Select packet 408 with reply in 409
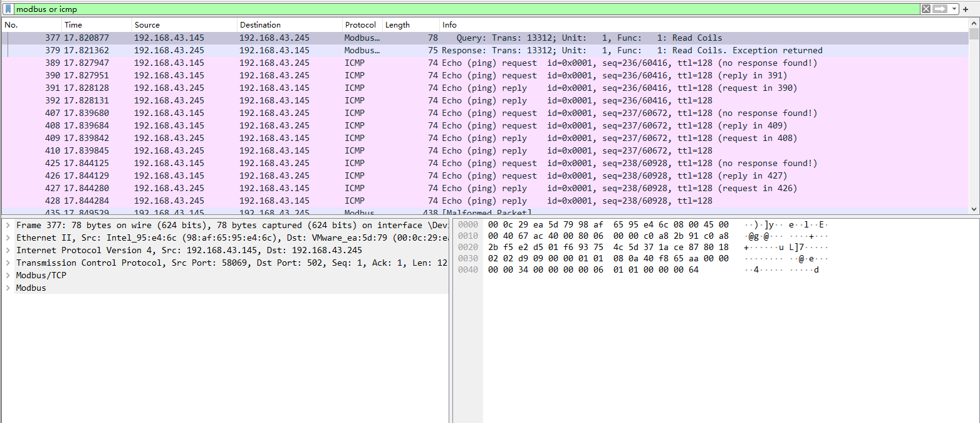Screen dimensions: 980x423 coord(485,125)
